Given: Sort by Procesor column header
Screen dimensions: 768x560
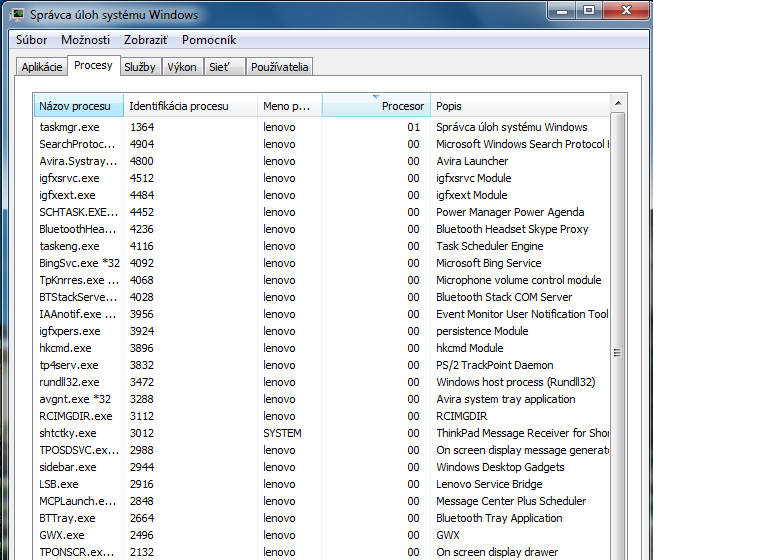Looking at the screenshot, I should 376,106.
